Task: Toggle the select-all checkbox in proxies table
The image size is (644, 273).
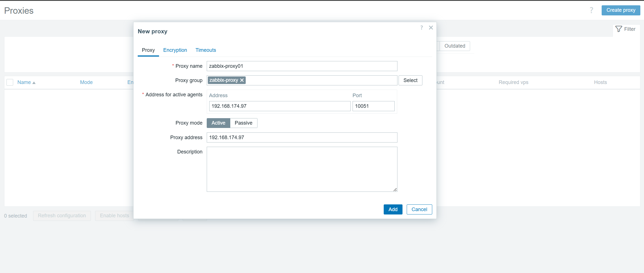Action: coord(10,82)
